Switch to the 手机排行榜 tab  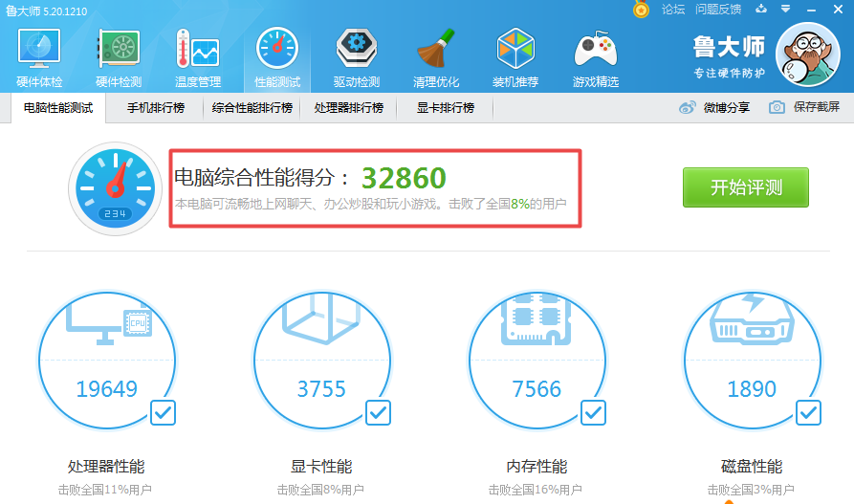tap(156, 108)
